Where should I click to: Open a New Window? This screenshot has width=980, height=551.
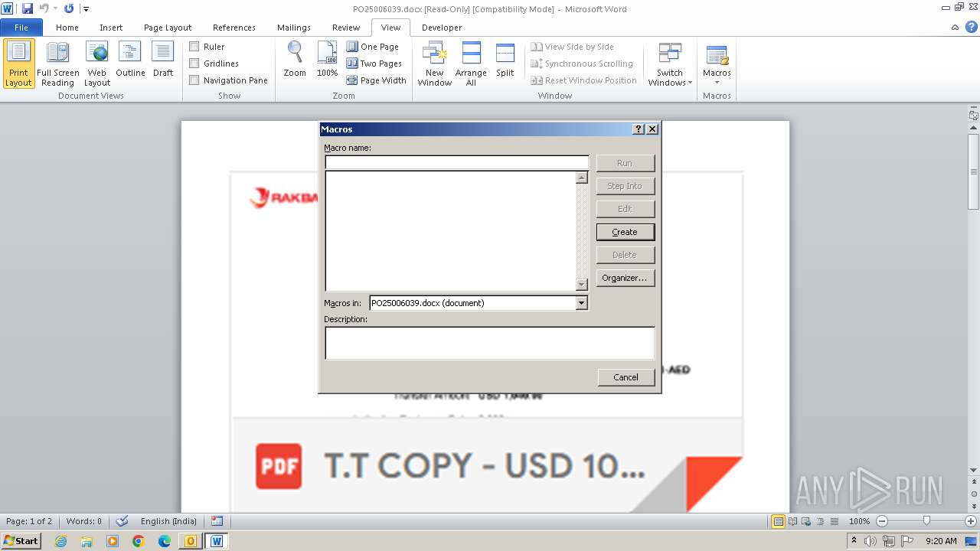coord(434,64)
